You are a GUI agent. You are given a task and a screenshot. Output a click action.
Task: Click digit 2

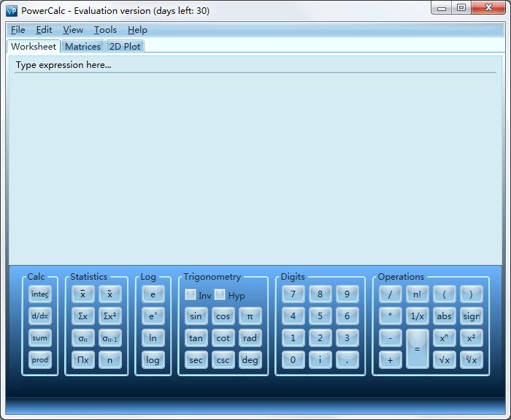point(320,337)
